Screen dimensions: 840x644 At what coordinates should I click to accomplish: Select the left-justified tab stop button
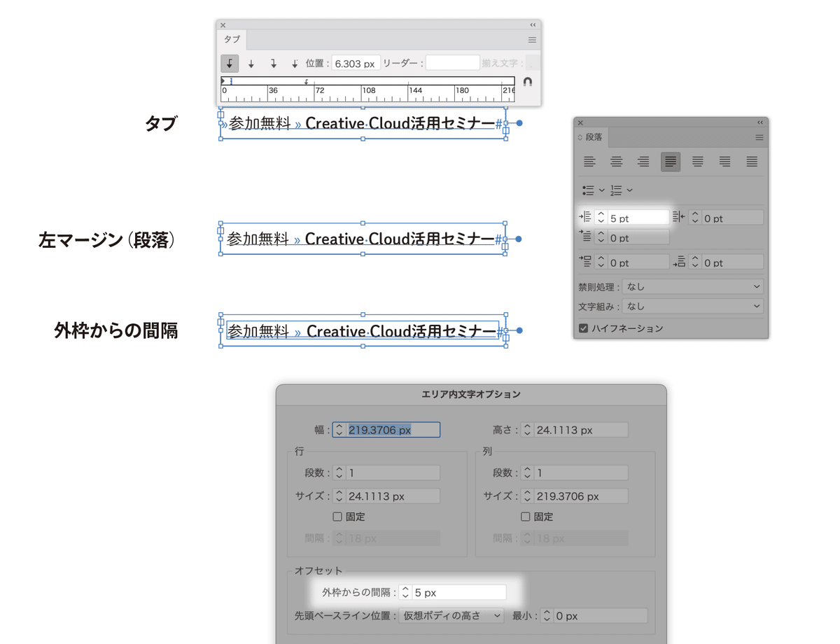[230, 63]
